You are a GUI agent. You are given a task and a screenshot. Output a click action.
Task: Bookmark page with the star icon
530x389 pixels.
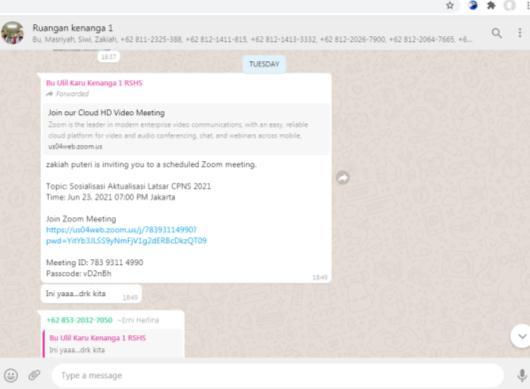coord(450,5)
